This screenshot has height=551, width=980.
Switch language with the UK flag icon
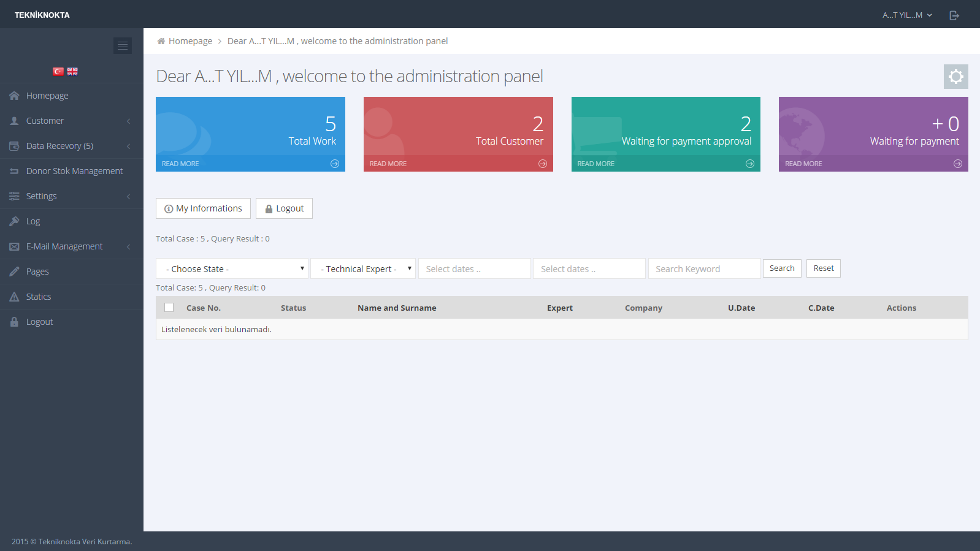coord(72,72)
